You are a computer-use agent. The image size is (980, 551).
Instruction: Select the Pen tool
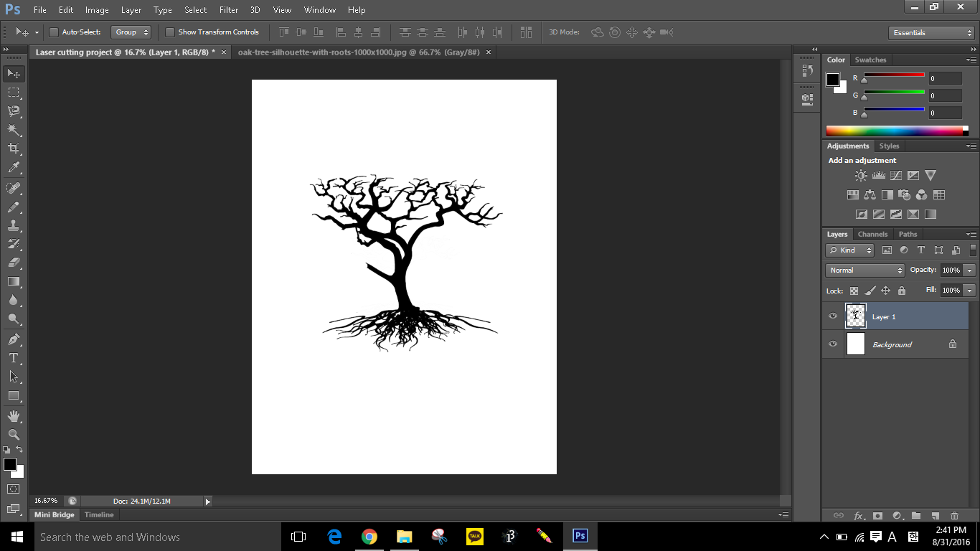point(14,339)
